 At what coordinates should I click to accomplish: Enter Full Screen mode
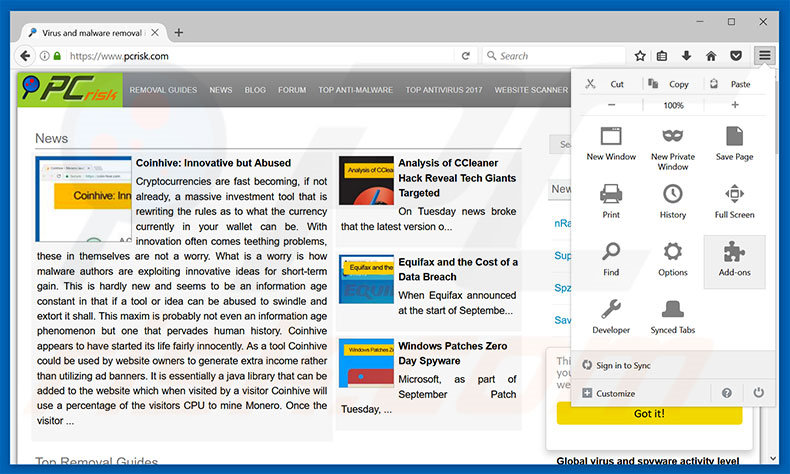pyautogui.click(x=735, y=201)
